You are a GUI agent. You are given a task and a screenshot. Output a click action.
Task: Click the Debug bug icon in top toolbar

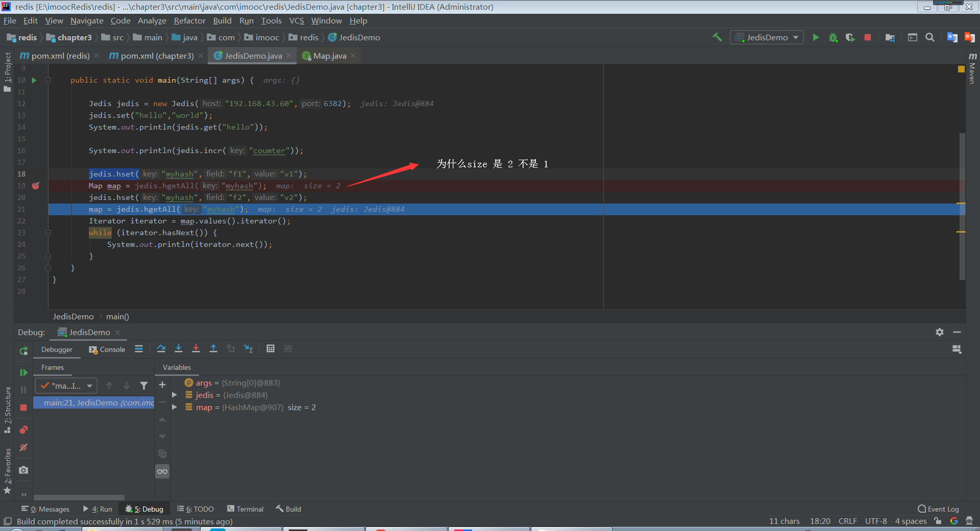tap(833, 37)
